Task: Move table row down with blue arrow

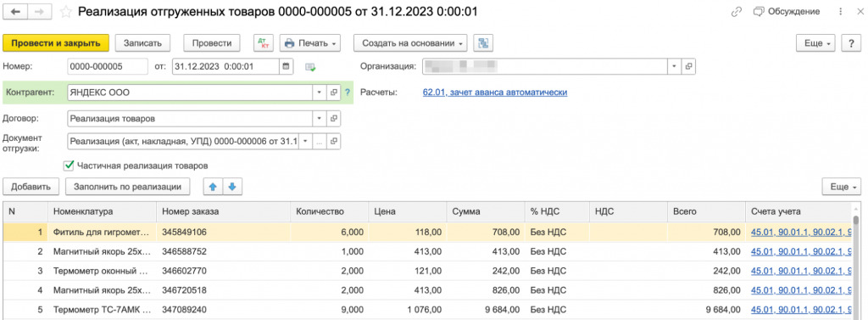Action: click(x=232, y=187)
